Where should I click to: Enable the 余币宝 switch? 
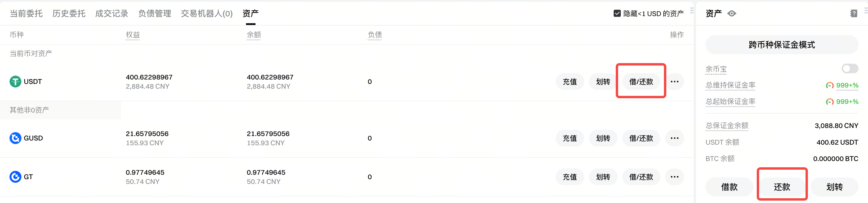click(850, 69)
